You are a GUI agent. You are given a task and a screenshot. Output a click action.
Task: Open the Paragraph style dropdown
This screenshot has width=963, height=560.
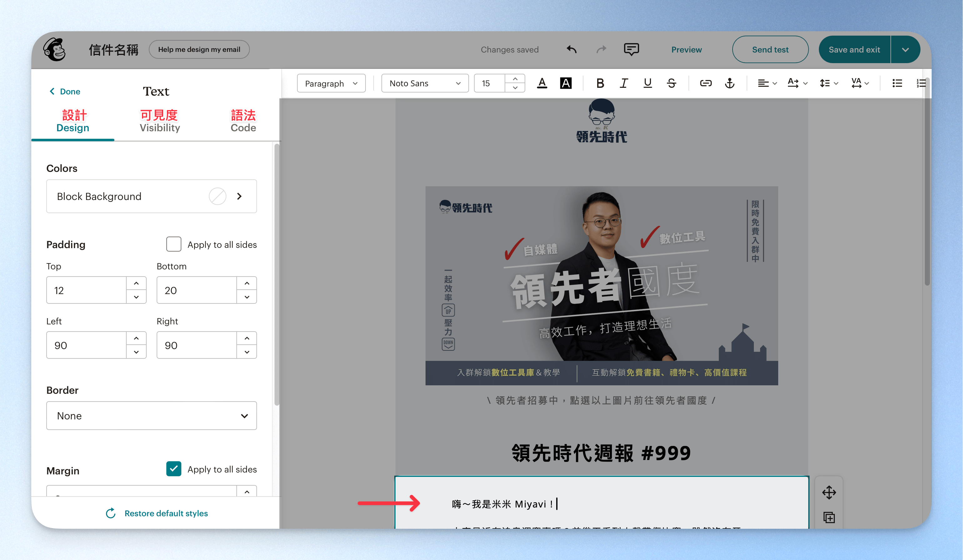tap(331, 83)
